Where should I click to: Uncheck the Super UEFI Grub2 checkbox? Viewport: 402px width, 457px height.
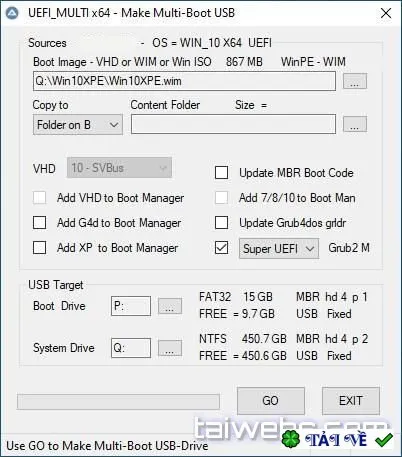(x=222, y=248)
